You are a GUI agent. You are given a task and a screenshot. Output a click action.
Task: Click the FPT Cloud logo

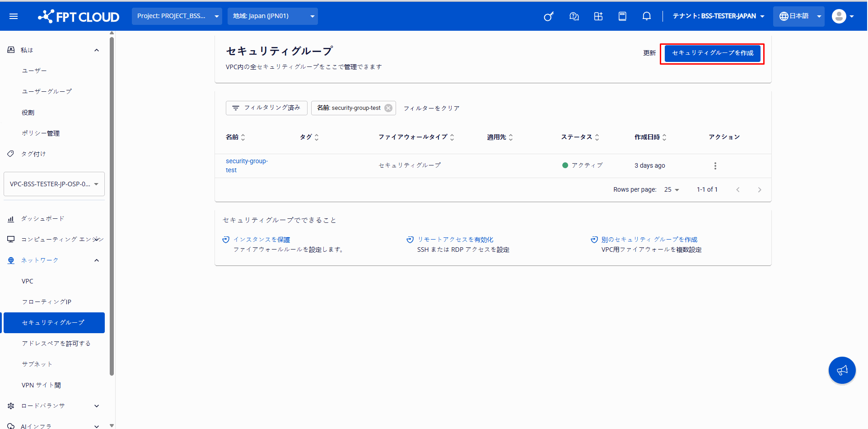(79, 16)
